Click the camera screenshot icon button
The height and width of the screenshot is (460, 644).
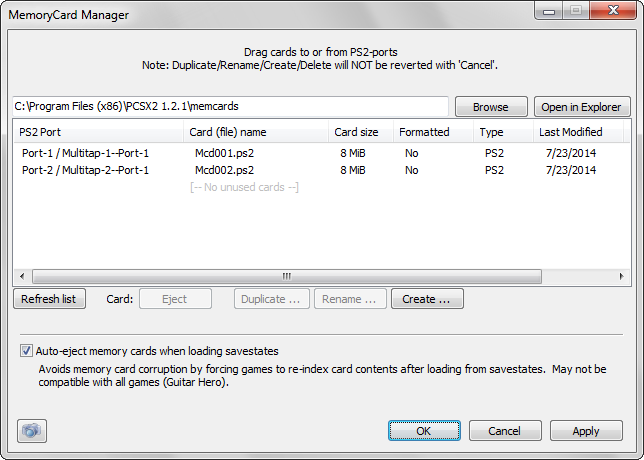(x=32, y=431)
